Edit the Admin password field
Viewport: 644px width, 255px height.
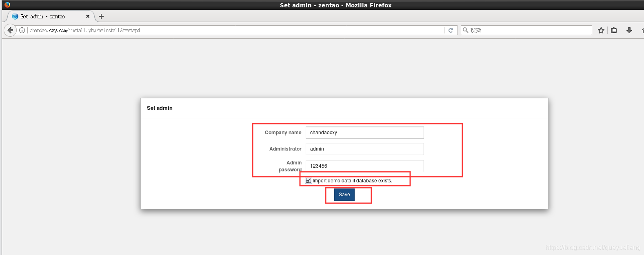click(365, 166)
